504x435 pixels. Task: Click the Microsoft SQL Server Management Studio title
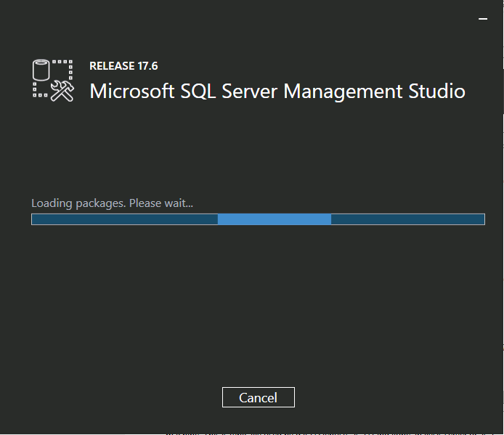[x=277, y=92]
